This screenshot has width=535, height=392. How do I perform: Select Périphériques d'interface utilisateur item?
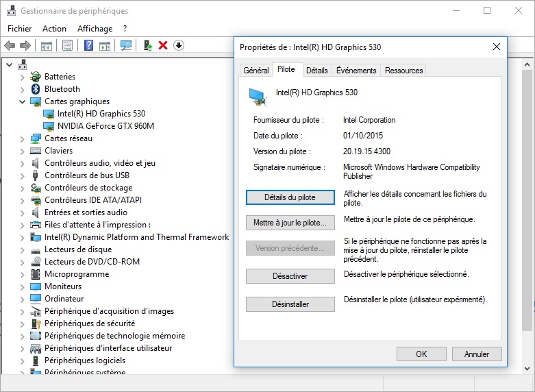tap(108, 348)
